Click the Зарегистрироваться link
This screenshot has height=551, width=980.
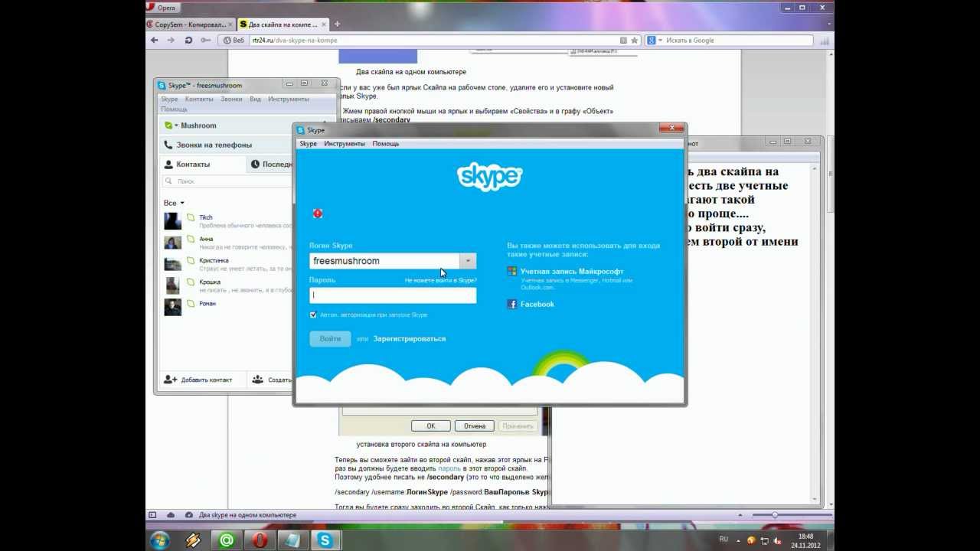(410, 339)
